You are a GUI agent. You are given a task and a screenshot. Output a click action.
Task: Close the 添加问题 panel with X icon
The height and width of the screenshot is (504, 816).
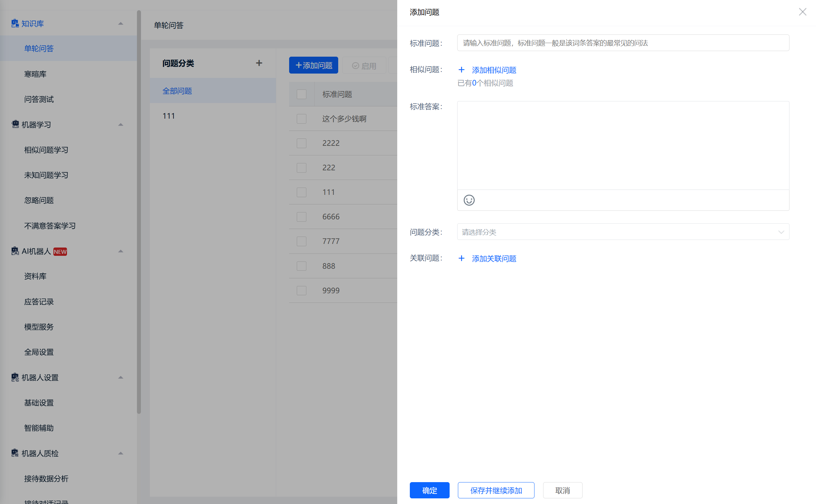point(802,12)
